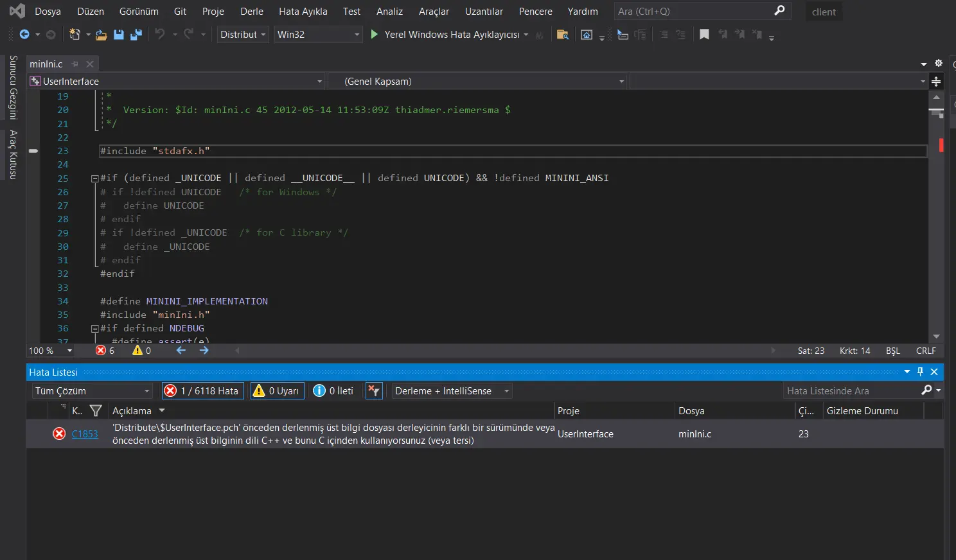Collapse the #if block on line 25

(x=94, y=179)
